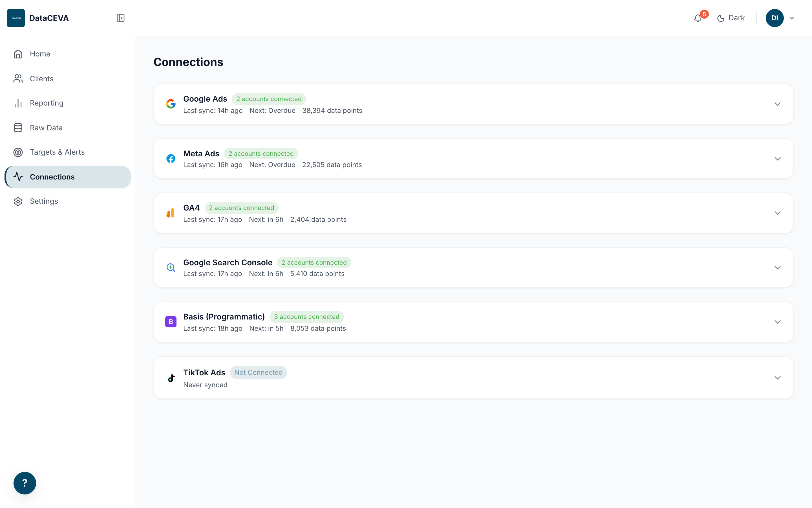Click Meta Ads 2 accounts connected badge
Viewport: 812px width, 508px height.
261,154
